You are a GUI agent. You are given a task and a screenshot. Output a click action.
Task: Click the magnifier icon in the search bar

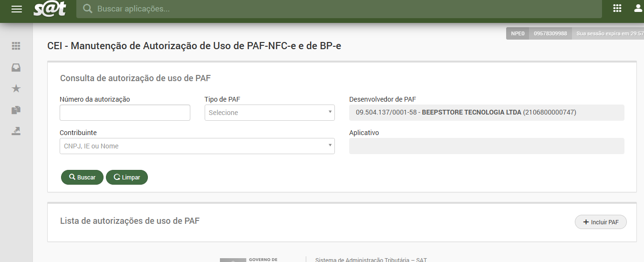pyautogui.click(x=87, y=9)
